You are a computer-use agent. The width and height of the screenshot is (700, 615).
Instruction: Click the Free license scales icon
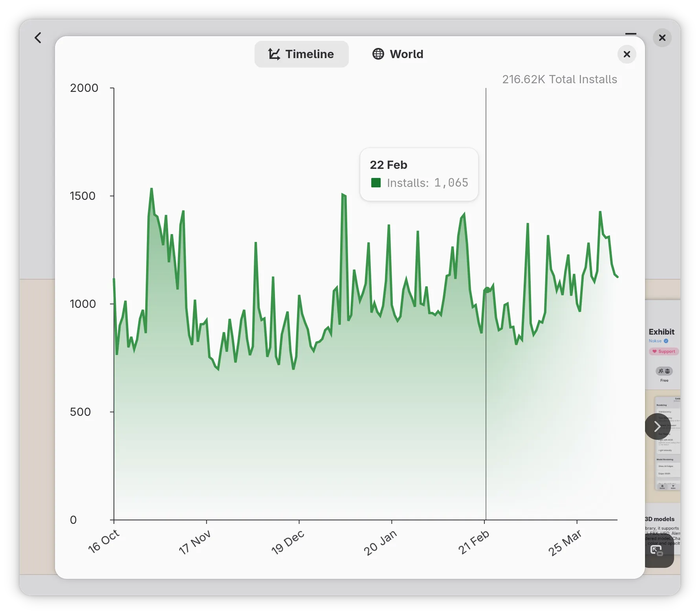tap(667, 371)
